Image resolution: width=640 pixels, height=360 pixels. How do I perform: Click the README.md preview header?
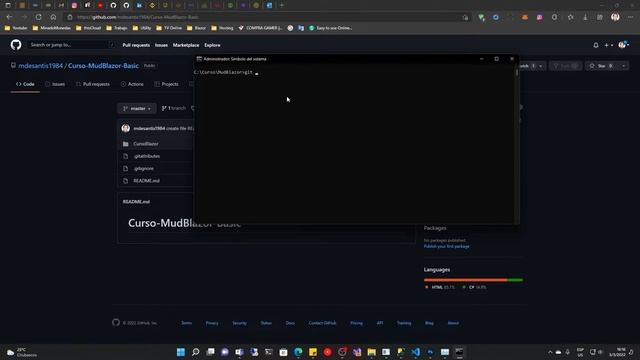136,202
